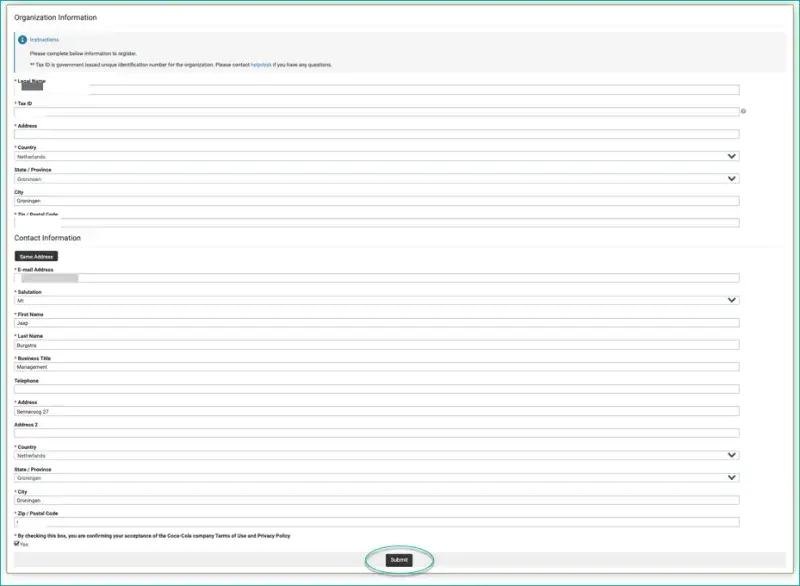
Task: Select the organization Address field
Action: (376, 134)
